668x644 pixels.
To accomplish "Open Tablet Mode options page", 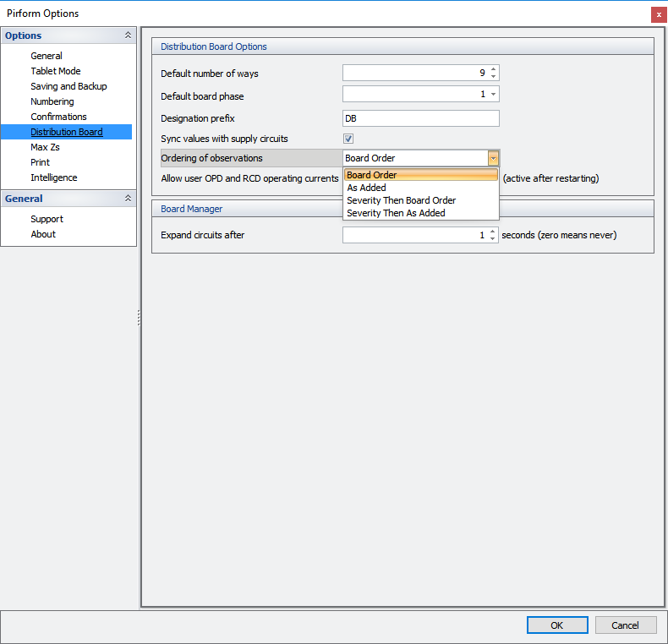I will point(56,71).
